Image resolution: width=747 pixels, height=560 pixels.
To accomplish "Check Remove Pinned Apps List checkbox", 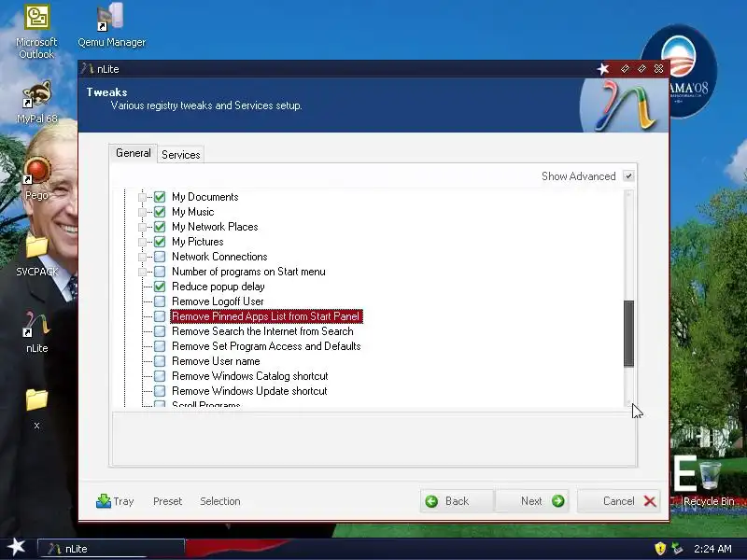I will click(x=160, y=316).
